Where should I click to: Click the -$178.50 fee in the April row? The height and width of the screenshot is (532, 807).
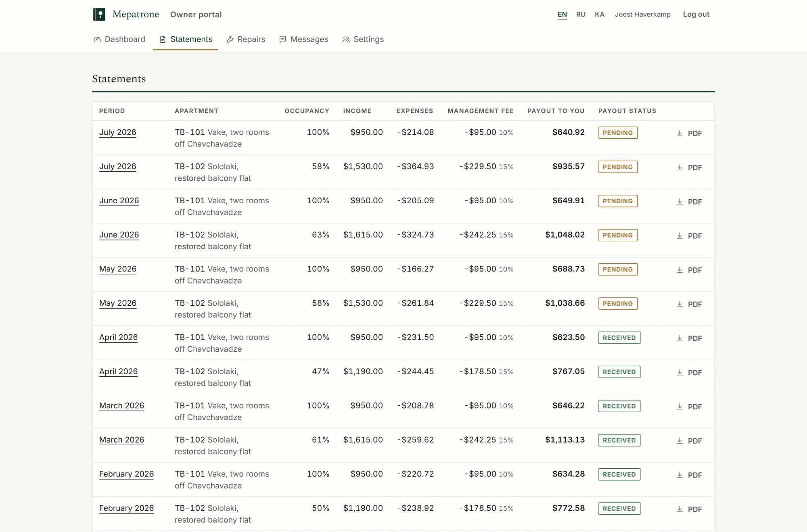pyautogui.click(x=478, y=371)
